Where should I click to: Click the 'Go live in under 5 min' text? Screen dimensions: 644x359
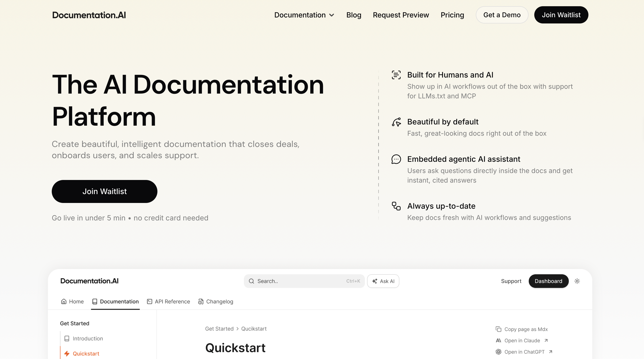click(88, 218)
